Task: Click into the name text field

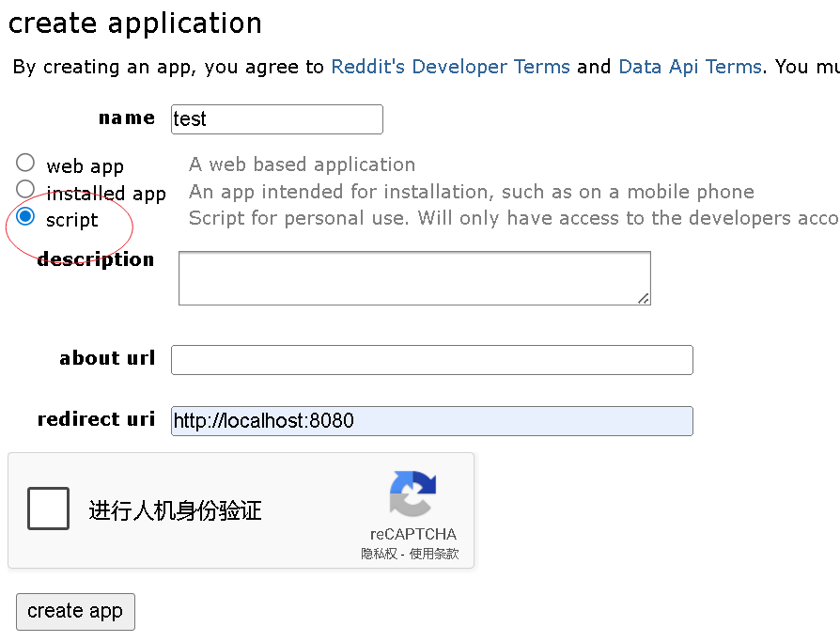Action: click(276, 119)
